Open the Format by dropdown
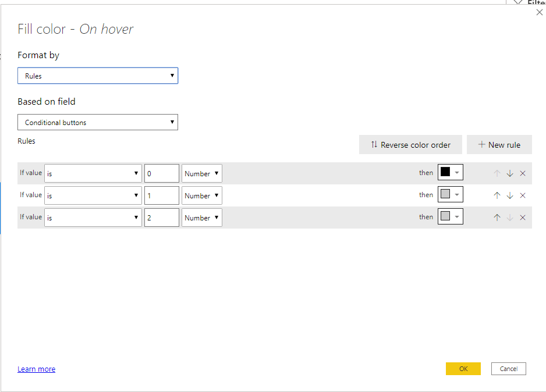 pos(98,76)
